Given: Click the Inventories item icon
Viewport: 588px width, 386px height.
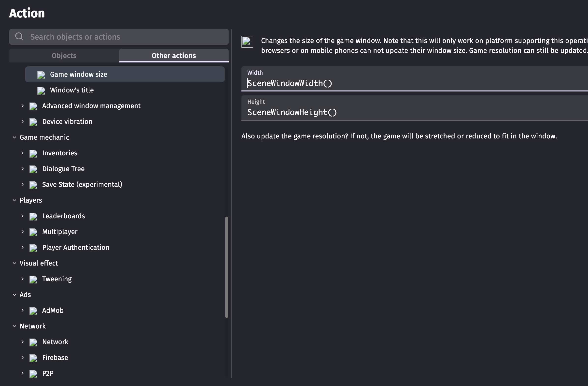Looking at the screenshot, I should (33, 153).
